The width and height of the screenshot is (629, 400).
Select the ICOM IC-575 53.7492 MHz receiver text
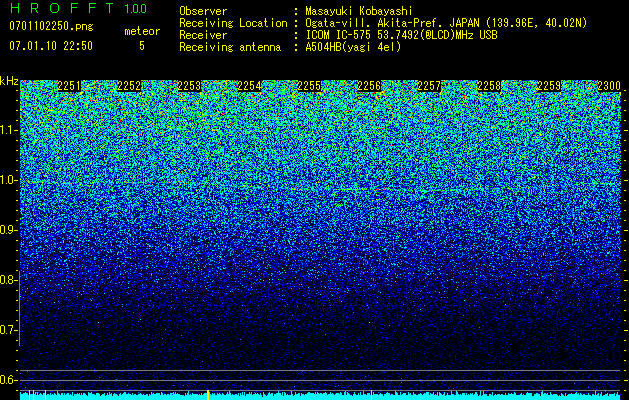coord(401,35)
